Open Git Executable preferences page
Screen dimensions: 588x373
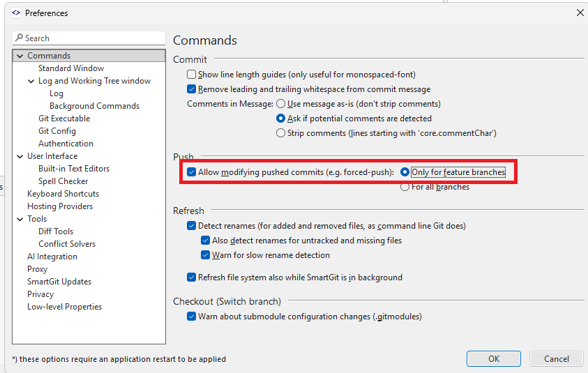(64, 119)
